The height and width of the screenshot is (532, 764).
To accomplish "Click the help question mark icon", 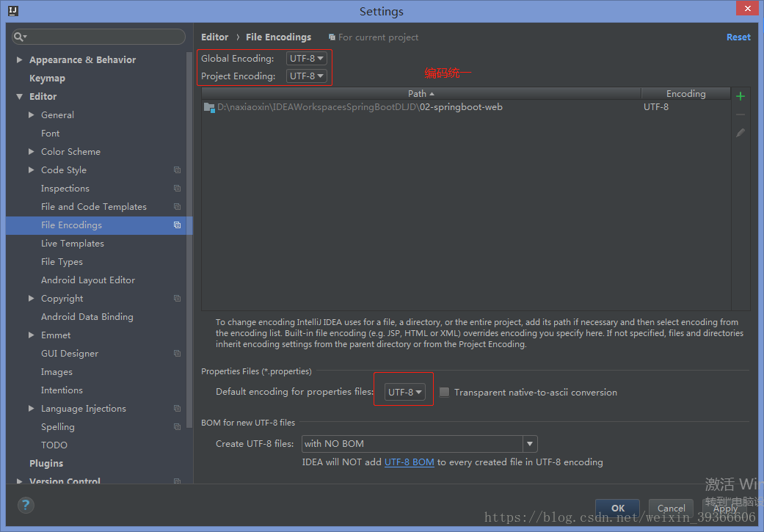I will 26,505.
